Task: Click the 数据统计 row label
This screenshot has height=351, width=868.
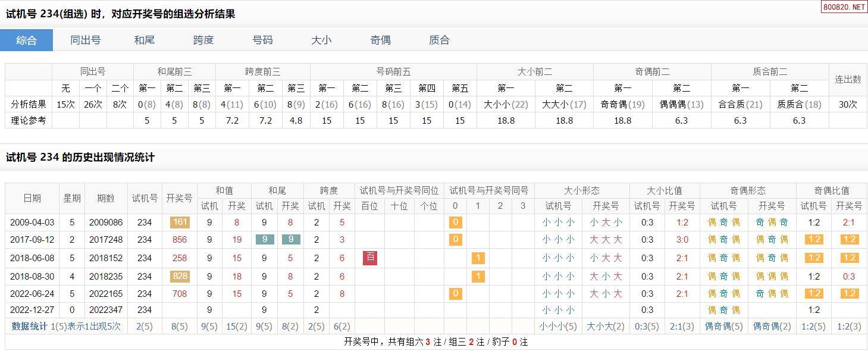Action: 29,326
